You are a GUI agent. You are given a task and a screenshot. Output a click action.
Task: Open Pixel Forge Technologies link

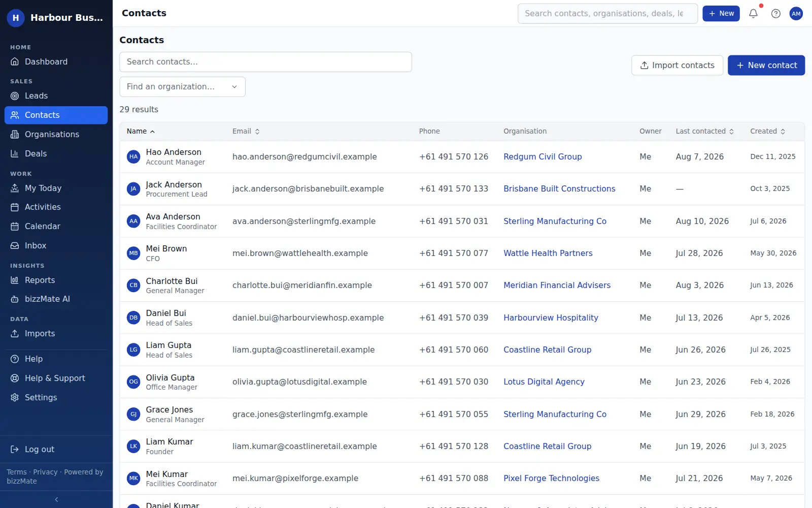tap(551, 478)
